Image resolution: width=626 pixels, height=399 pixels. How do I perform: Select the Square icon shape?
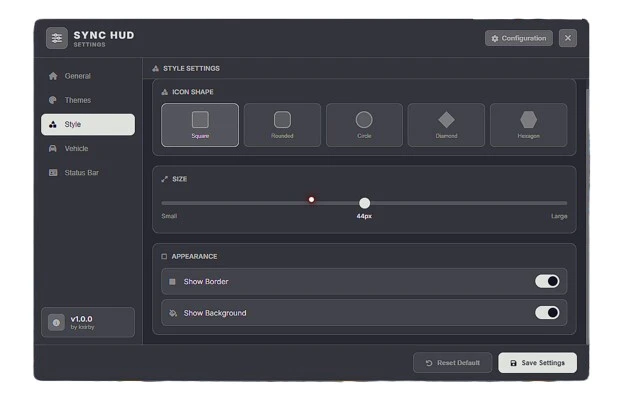[x=200, y=125]
